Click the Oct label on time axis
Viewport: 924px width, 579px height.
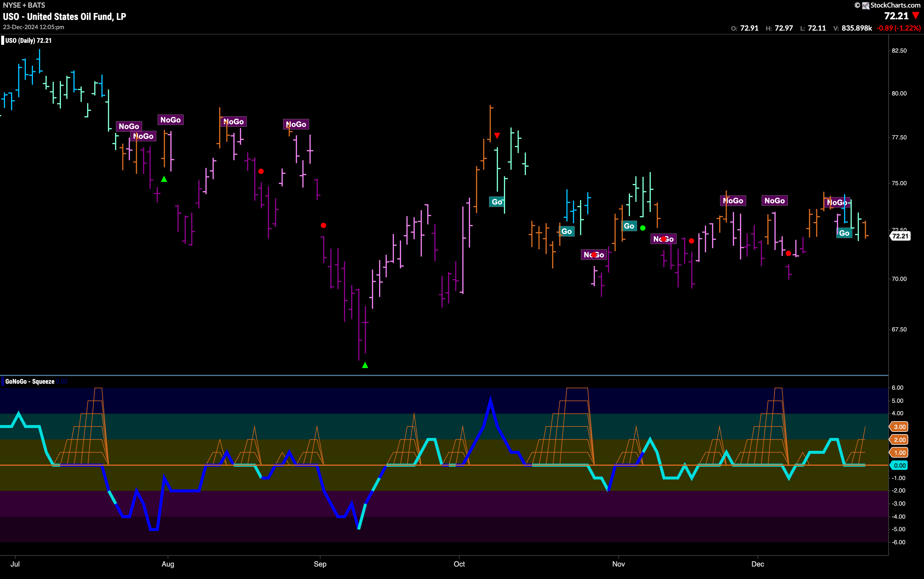pyautogui.click(x=459, y=564)
